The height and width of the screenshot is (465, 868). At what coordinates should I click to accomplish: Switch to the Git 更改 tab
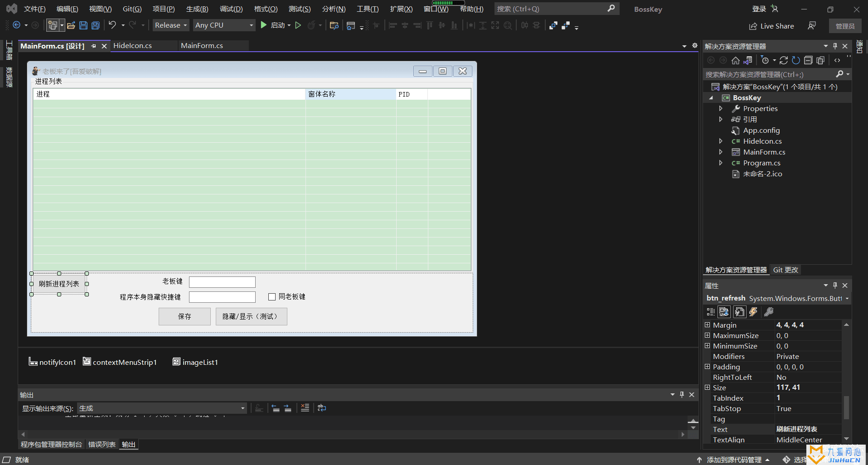[x=786, y=270]
